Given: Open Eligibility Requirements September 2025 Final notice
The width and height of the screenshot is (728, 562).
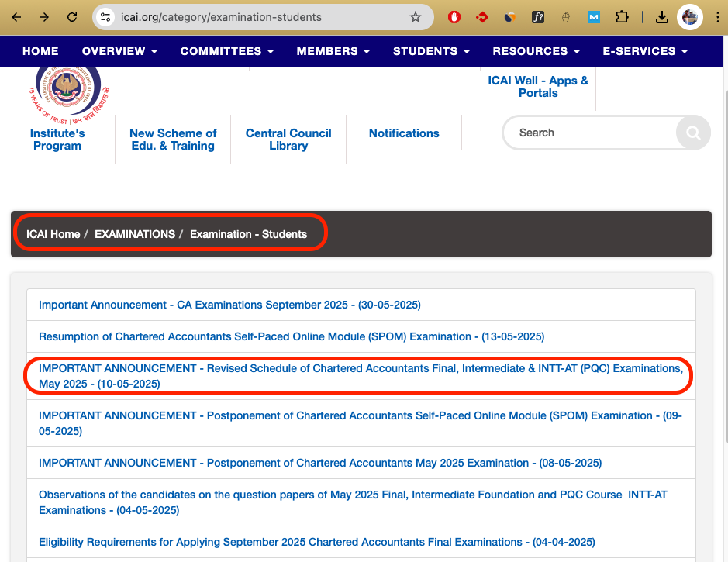Looking at the screenshot, I should (x=317, y=542).
